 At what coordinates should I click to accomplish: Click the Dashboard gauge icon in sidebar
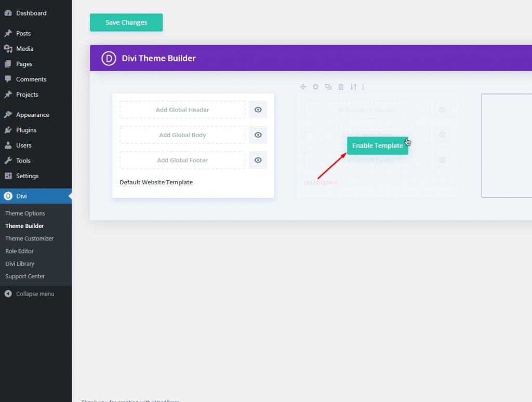click(8, 13)
